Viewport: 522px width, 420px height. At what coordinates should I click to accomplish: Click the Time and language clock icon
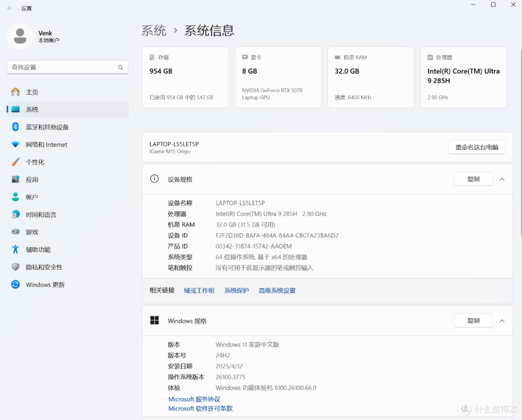[15, 214]
